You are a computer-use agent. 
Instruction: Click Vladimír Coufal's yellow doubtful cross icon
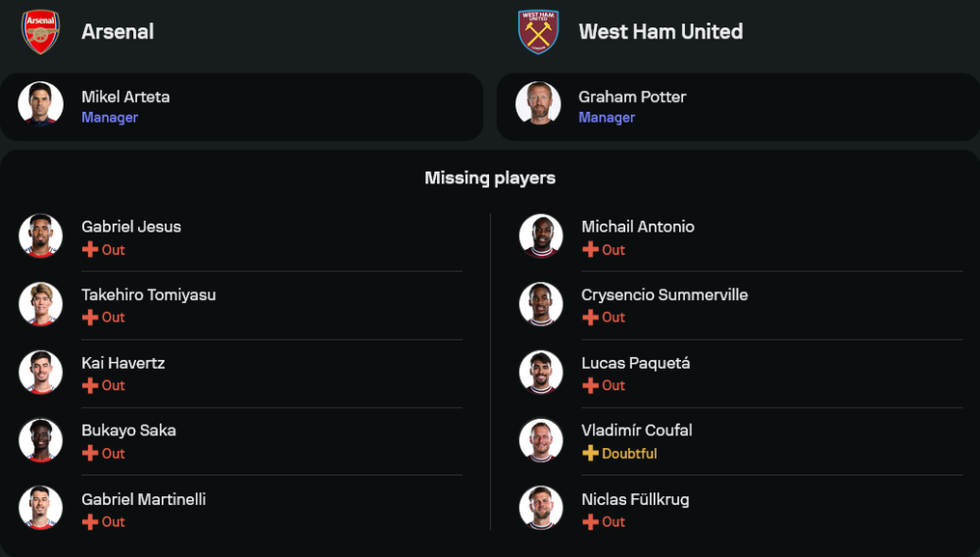(x=590, y=454)
